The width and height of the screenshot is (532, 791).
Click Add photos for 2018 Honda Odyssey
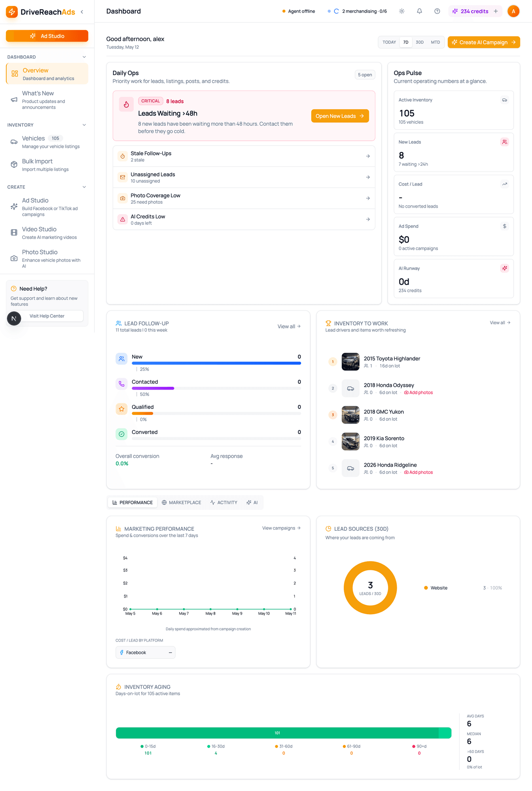tap(418, 392)
